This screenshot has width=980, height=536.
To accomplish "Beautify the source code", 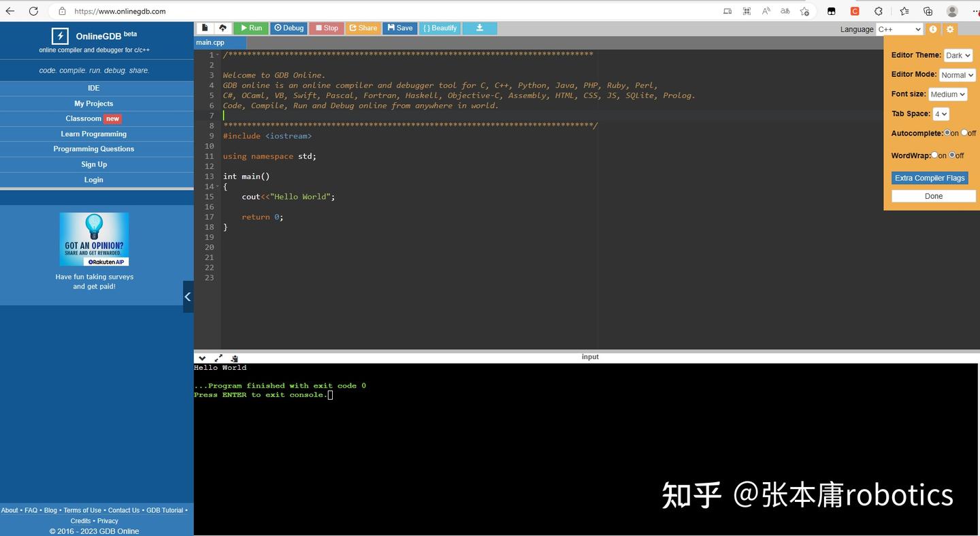I will (440, 28).
